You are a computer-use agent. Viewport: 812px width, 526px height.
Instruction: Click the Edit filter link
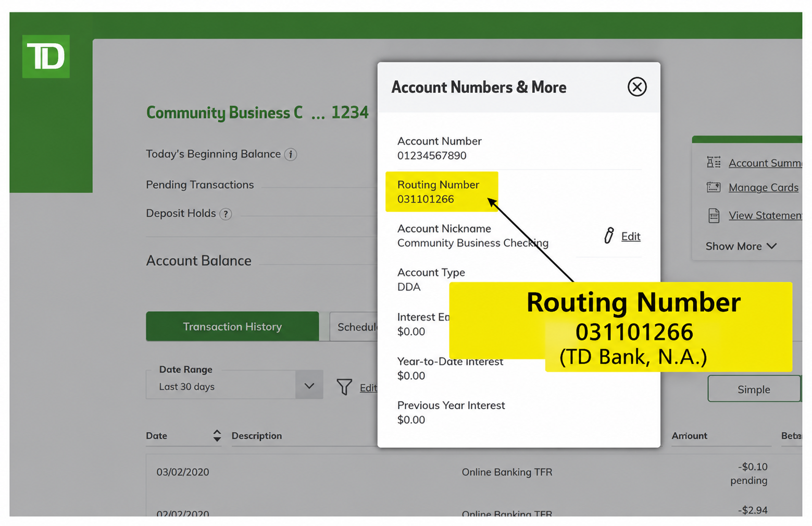tap(368, 387)
